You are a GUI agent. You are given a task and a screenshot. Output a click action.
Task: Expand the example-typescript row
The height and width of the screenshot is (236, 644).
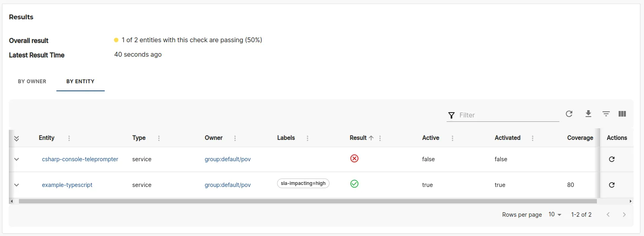click(17, 185)
